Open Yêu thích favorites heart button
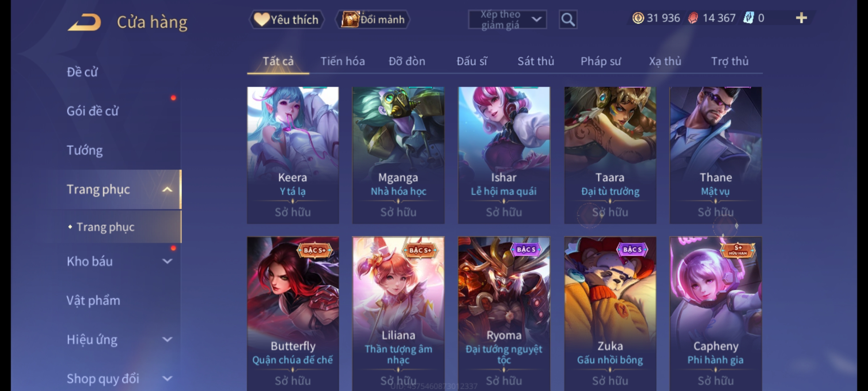 point(286,20)
